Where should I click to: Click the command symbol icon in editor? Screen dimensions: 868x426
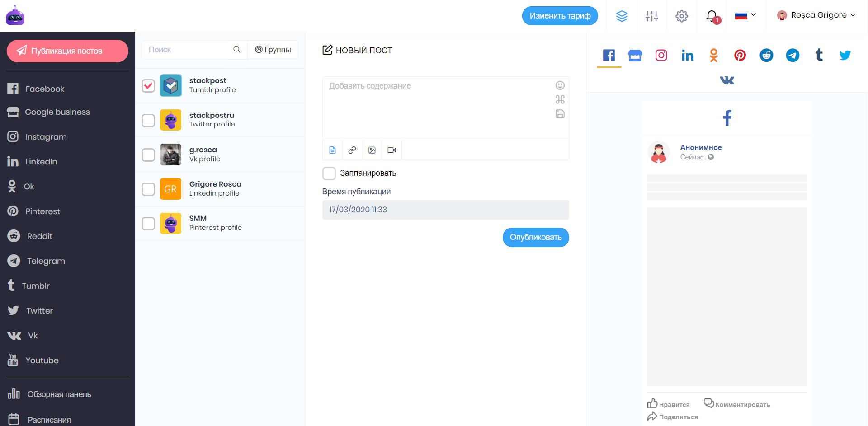(x=560, y=99)
